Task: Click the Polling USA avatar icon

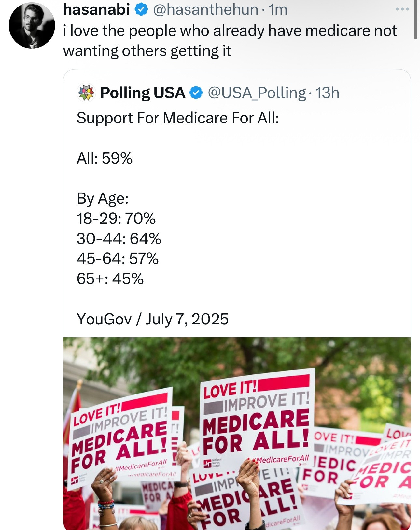Action: click(x=86, y=93)
